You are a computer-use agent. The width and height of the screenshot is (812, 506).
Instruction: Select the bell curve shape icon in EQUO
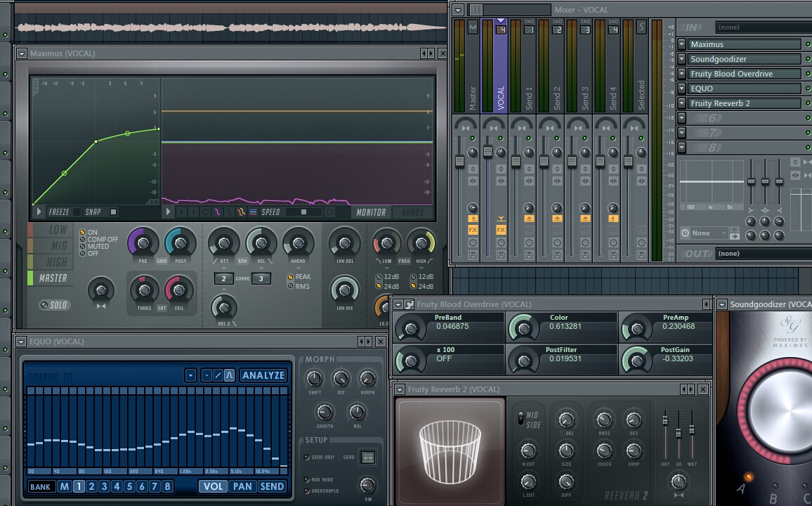tap(230, 375)
